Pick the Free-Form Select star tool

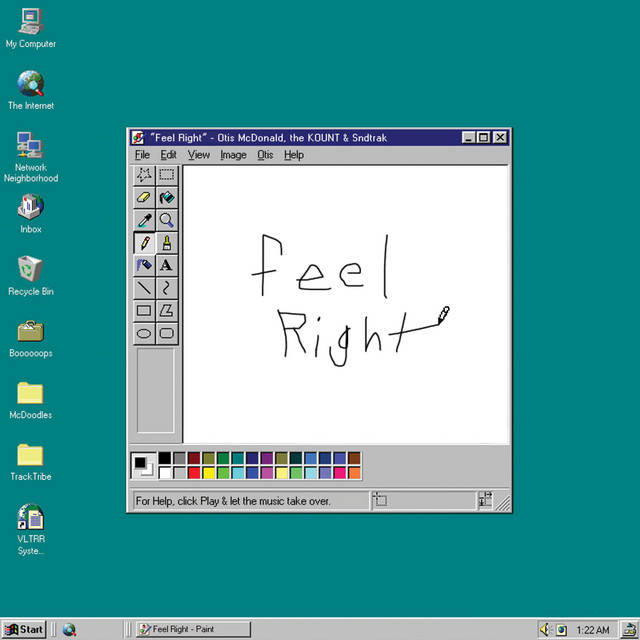click(x=144, y=175)
